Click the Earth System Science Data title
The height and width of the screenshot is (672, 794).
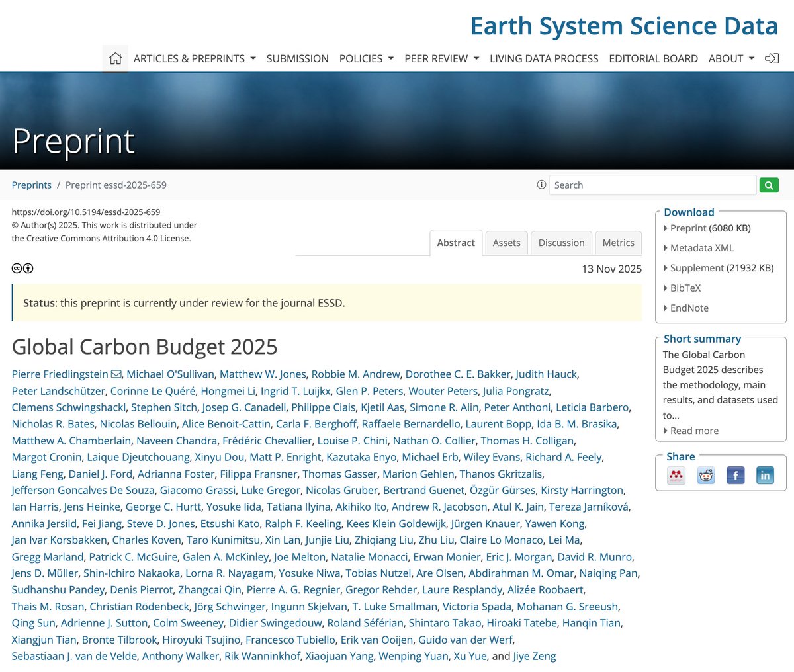click(x=624, y=26)
